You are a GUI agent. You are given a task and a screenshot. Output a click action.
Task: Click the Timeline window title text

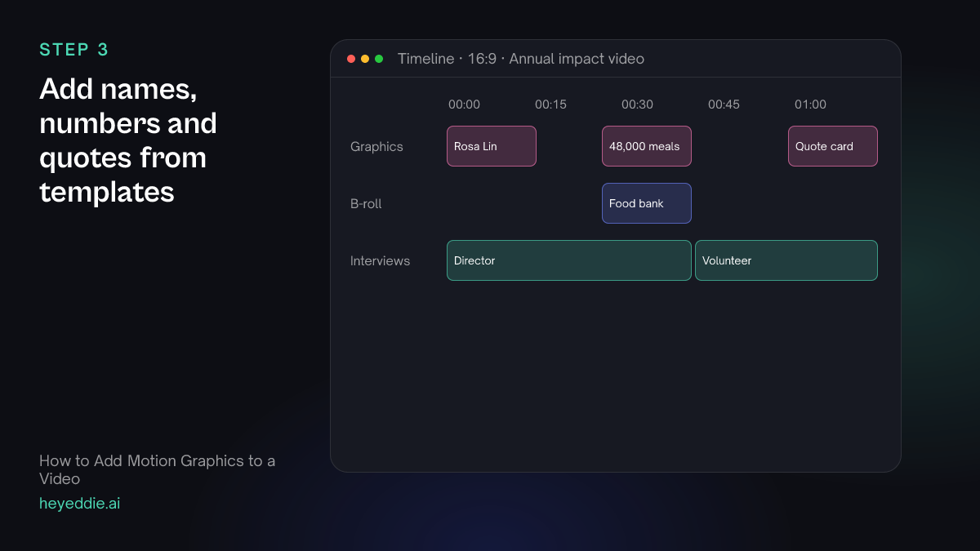521,59
